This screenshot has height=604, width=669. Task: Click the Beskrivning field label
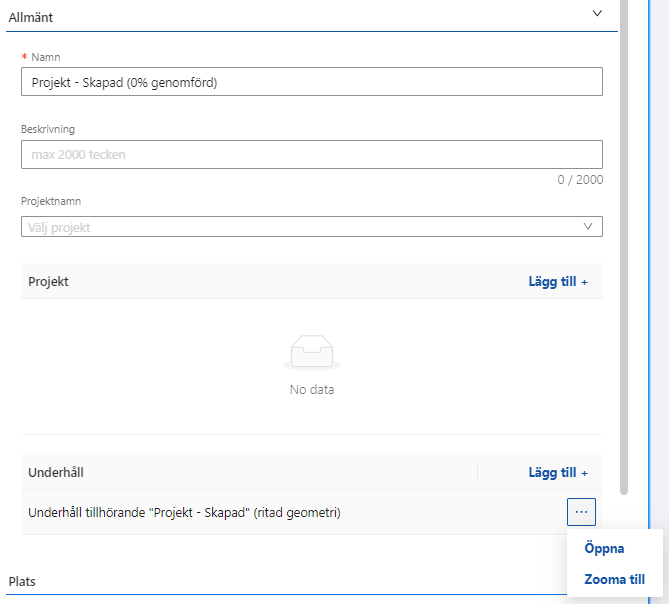48,129
